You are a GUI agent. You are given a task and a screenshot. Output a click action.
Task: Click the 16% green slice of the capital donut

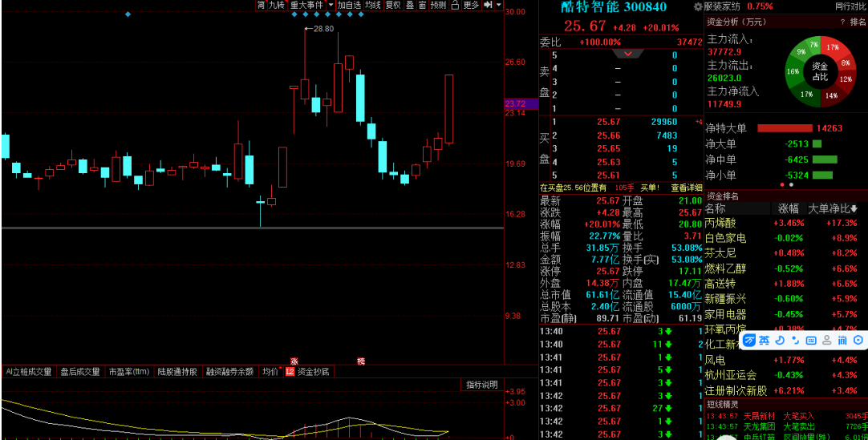click(x=793, y=72)
